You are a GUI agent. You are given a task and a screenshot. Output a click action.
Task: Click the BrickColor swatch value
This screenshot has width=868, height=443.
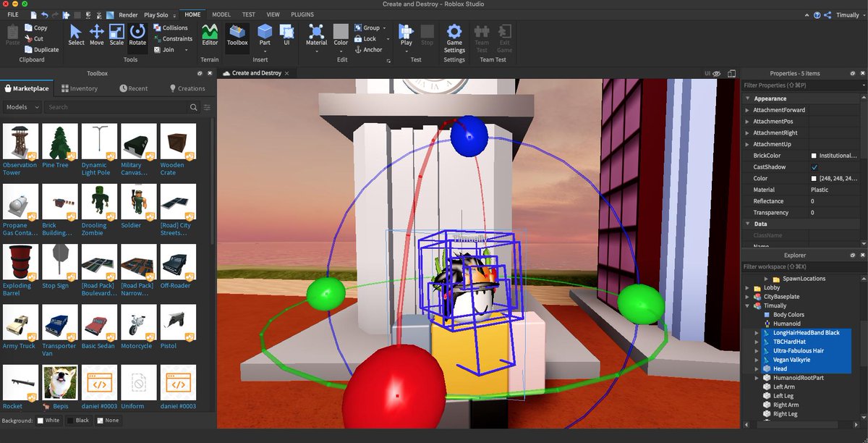814,156
